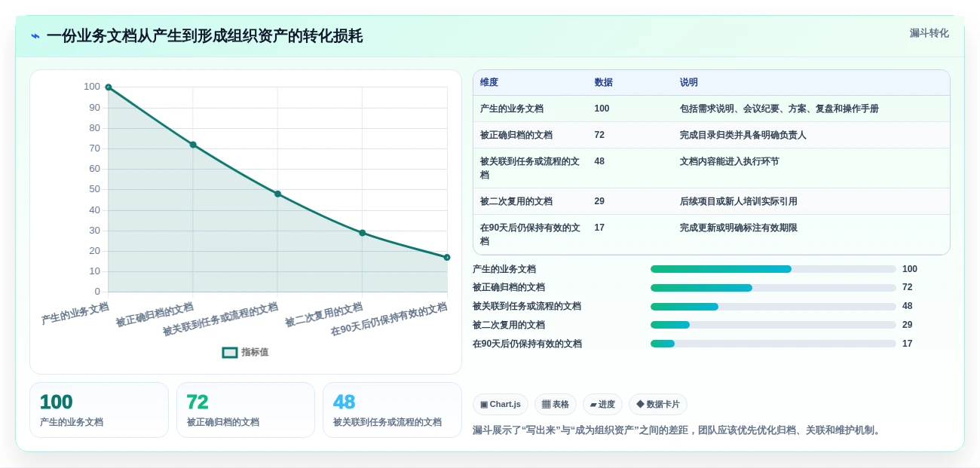
Task: Click the 被二次复用的文档 progress bar
Action: (x=773, y=325)
